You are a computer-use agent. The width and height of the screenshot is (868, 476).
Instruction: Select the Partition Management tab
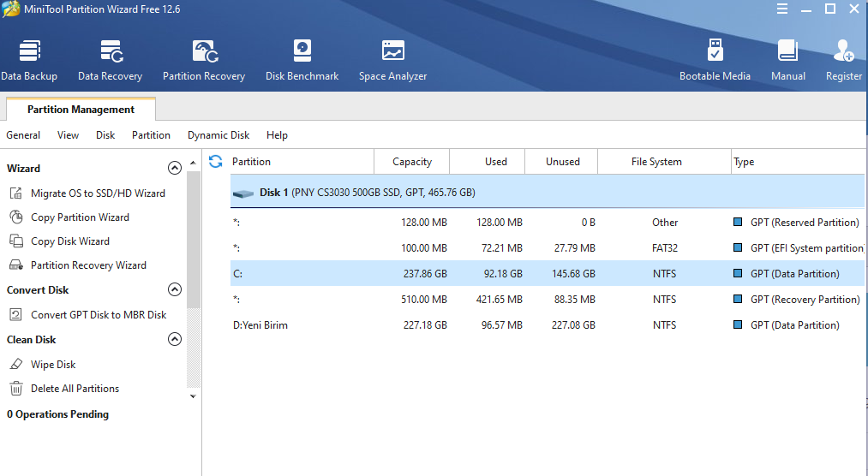coord(81,110)
